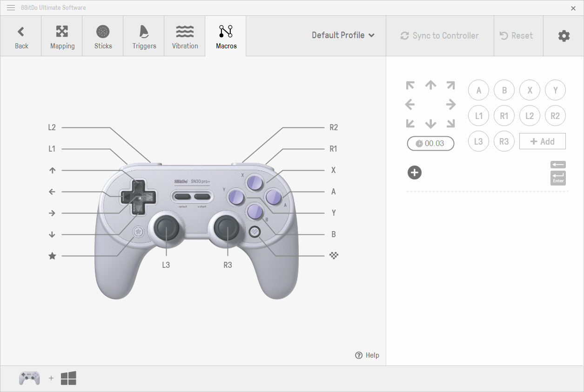584x392 pixels.
Task: Toggle the X button in the macro panel
Action: 530,90
